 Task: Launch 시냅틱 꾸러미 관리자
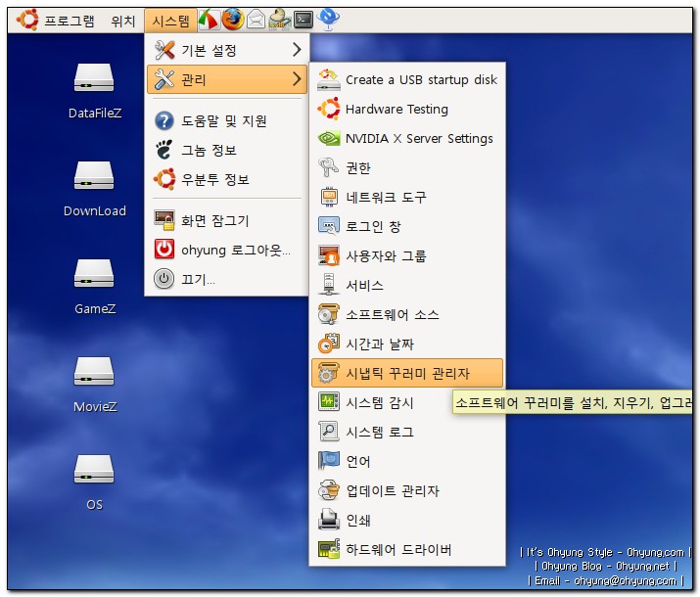[x=407, y=373]
